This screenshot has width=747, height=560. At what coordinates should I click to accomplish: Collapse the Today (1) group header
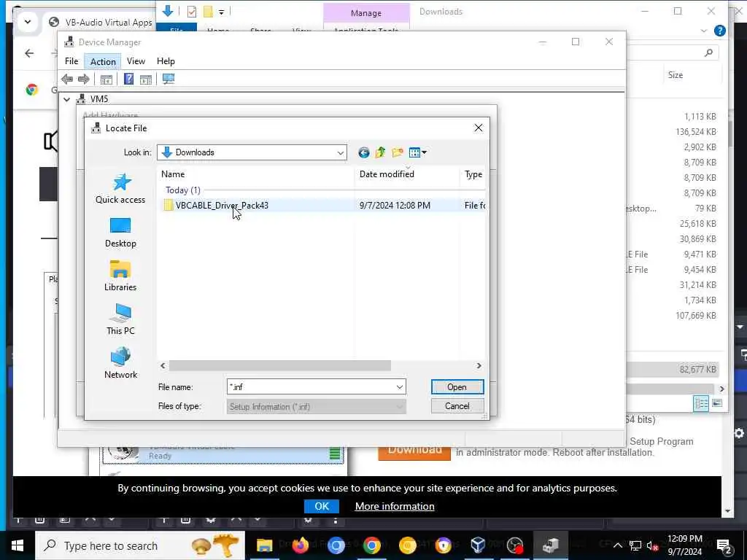[x=182, y=190]
